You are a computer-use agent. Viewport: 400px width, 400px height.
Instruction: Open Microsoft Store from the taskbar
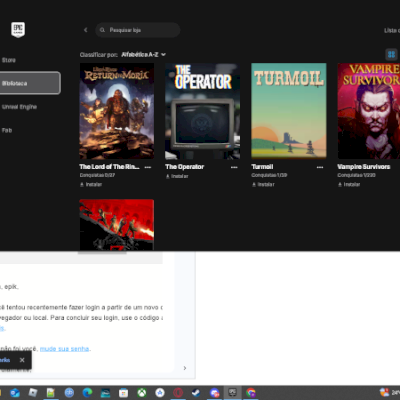point(124,393)
